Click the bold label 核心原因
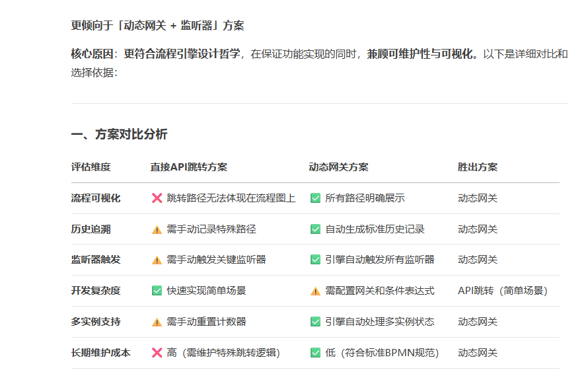Screen dimensions: 588x378 point(92,54)
